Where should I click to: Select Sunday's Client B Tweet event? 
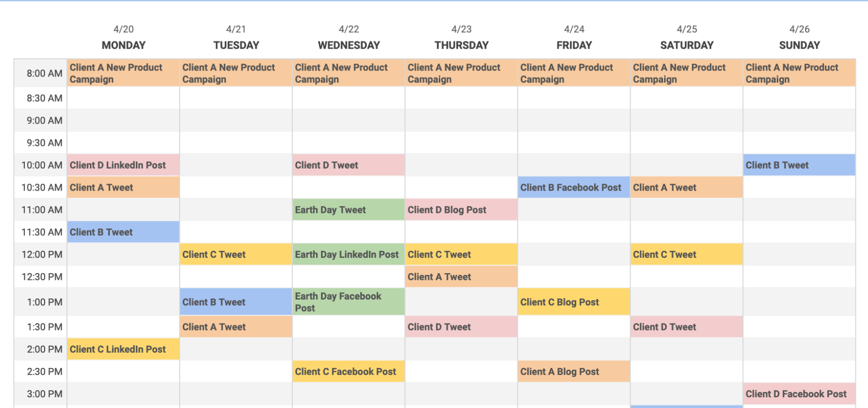coord(798,165)
